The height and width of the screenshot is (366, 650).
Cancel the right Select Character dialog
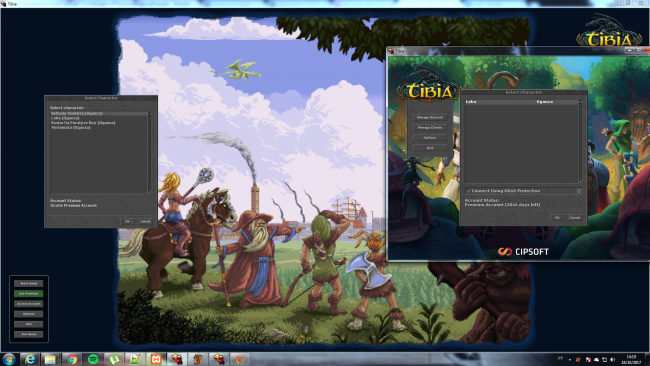click(x=575, y=217)
